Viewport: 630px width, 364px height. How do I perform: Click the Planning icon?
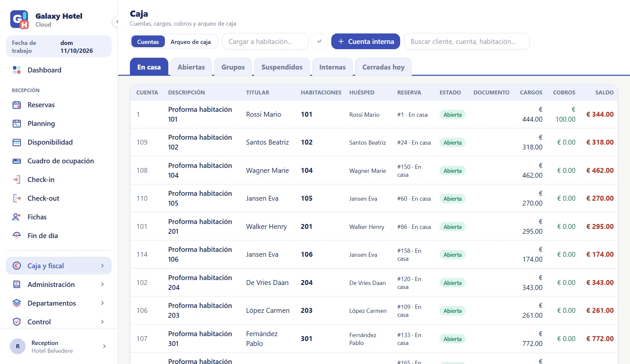[x=17, y=124]
